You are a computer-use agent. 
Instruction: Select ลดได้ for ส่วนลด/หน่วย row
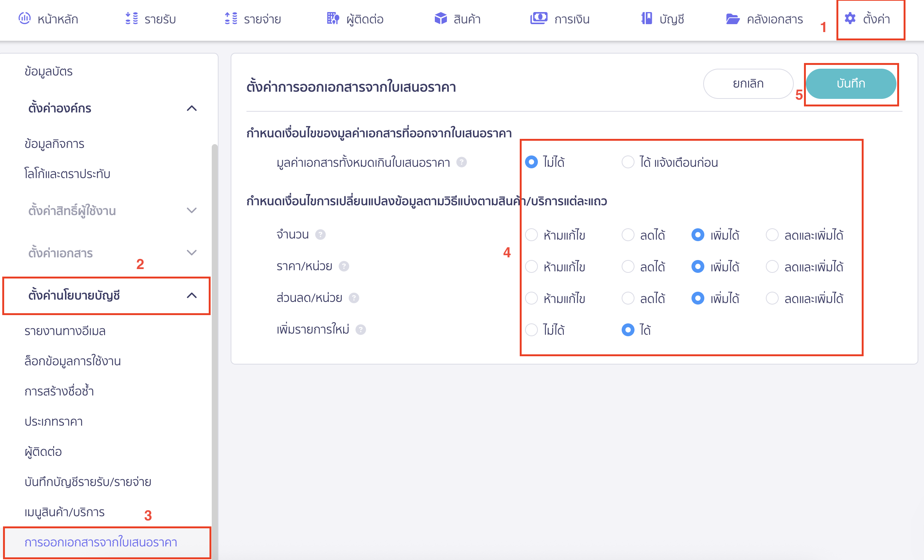coord(628,298)
